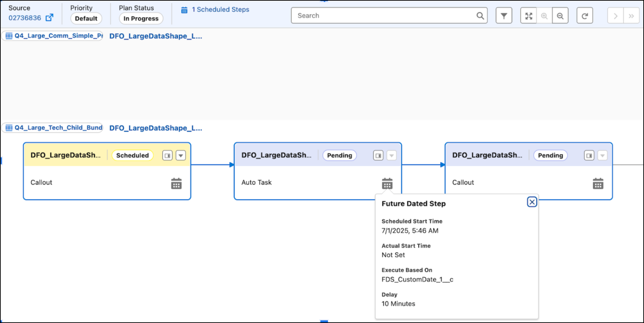Close the Future Dated Step popup
644x323 pixels.
click(532, 202)
